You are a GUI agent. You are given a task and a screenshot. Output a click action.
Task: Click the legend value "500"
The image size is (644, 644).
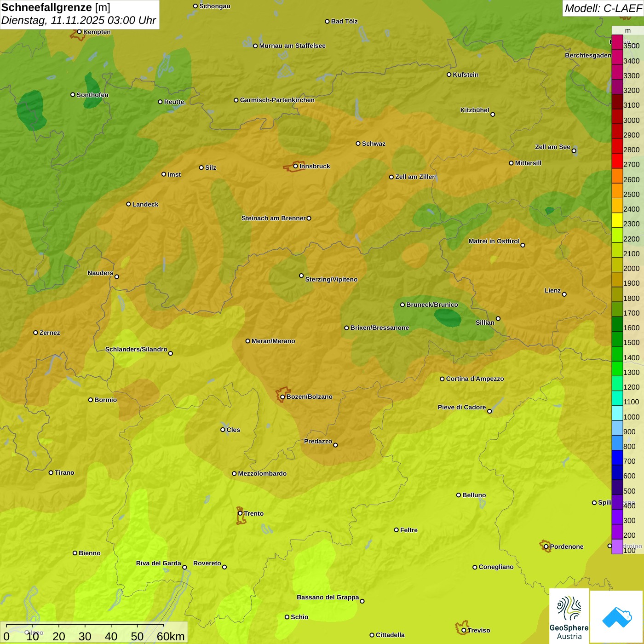coord(630,491)
